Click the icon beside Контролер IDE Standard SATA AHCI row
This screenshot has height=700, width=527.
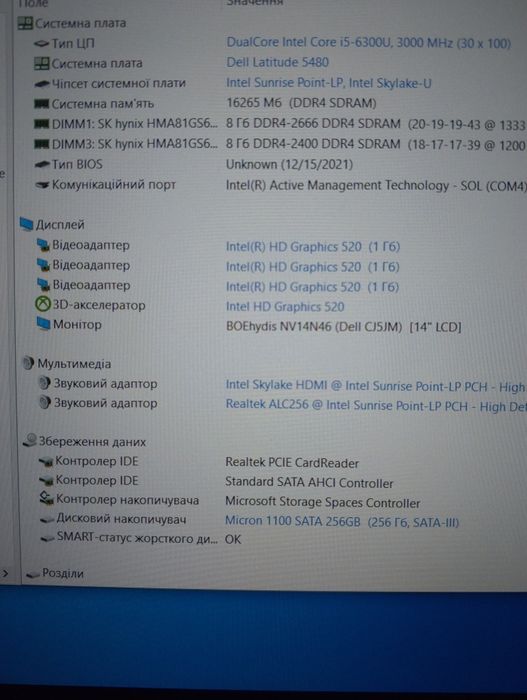click(46, 481)
